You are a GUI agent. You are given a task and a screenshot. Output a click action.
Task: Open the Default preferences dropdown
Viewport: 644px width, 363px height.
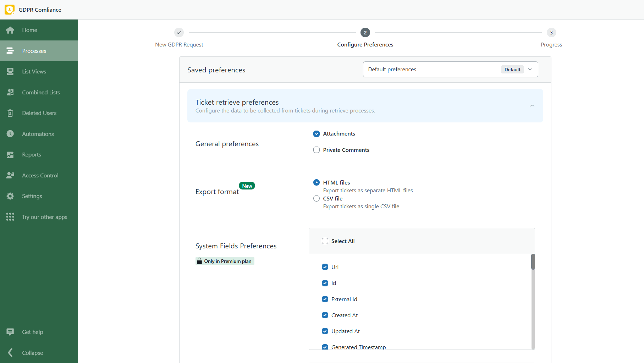pyautogui.click(x=450, y=70)
